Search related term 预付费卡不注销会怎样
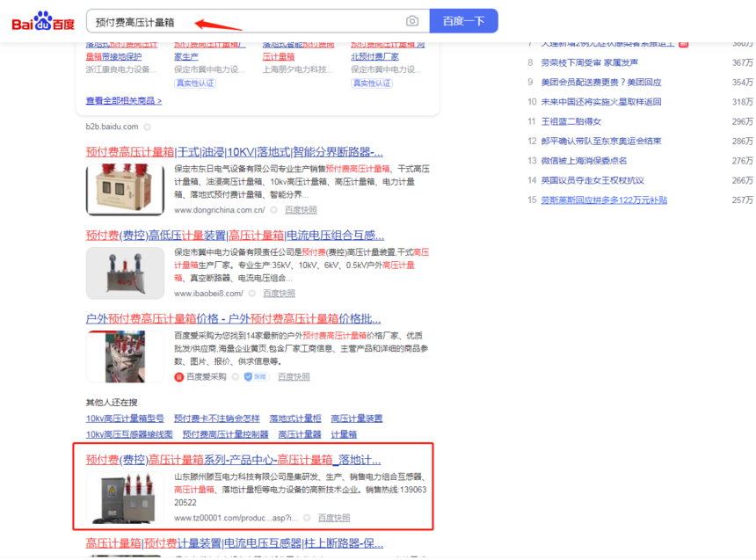 click(x=217, y=418)
